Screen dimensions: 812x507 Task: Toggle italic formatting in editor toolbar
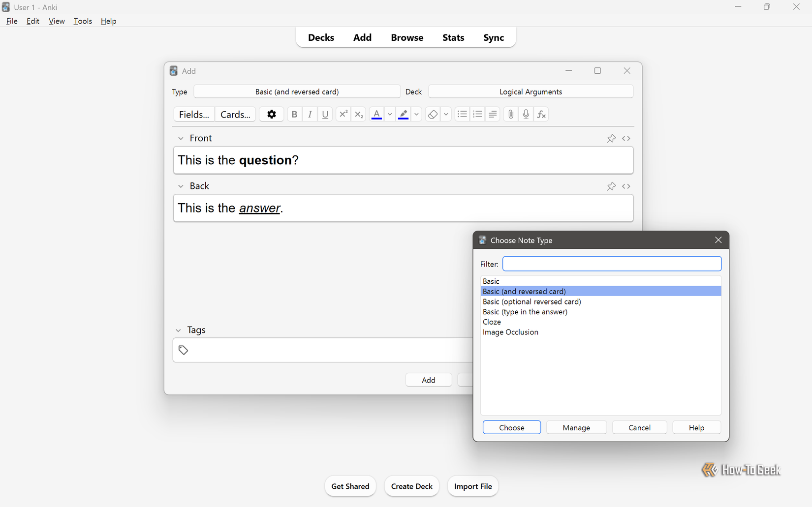coord(310,114)
